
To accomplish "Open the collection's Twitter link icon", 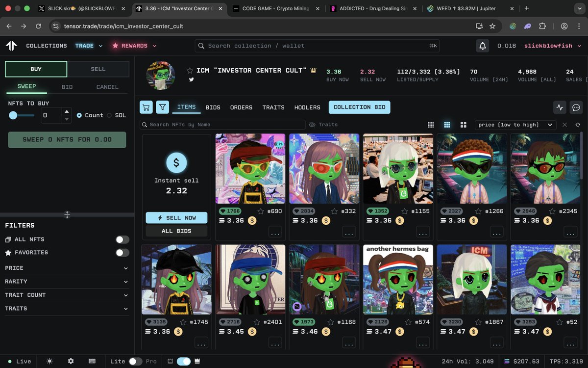I will click(x=191, y=79).
